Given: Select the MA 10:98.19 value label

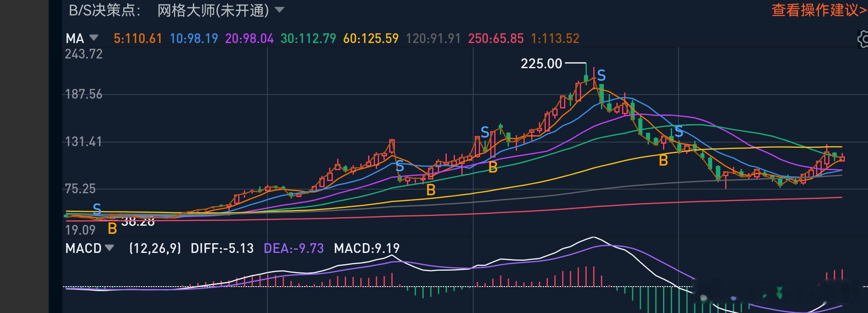Looking at the screenshot, I should [x=194, y=39].
